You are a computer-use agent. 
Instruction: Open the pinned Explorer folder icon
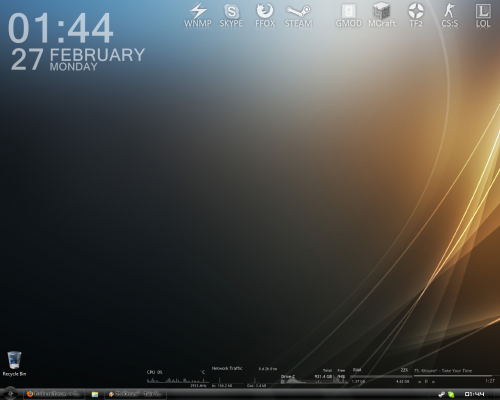[95, 394]
